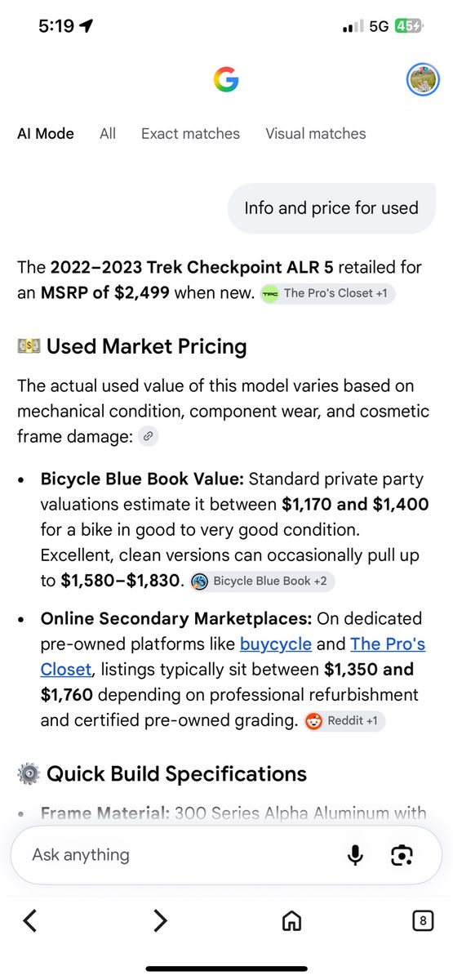This screenshot has height=980, width=453.
Task: Select the Exact matches tab
Action: coord(190,133)
